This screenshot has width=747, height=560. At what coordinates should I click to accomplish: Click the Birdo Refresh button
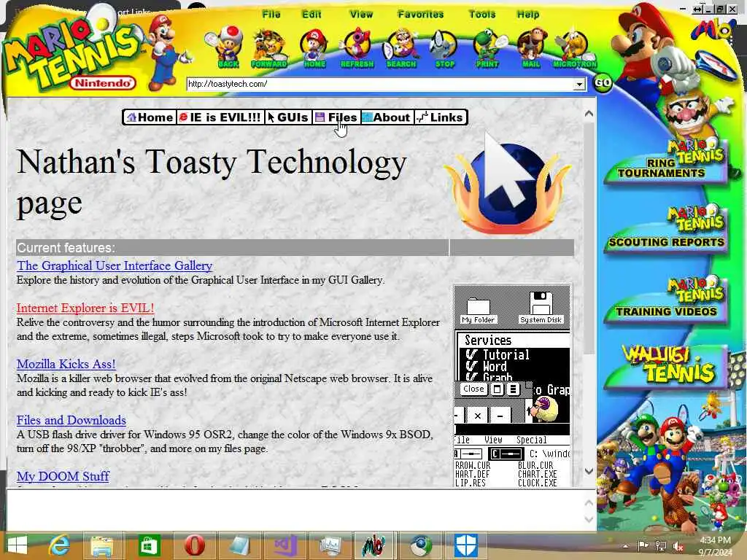tap(357, 47)
